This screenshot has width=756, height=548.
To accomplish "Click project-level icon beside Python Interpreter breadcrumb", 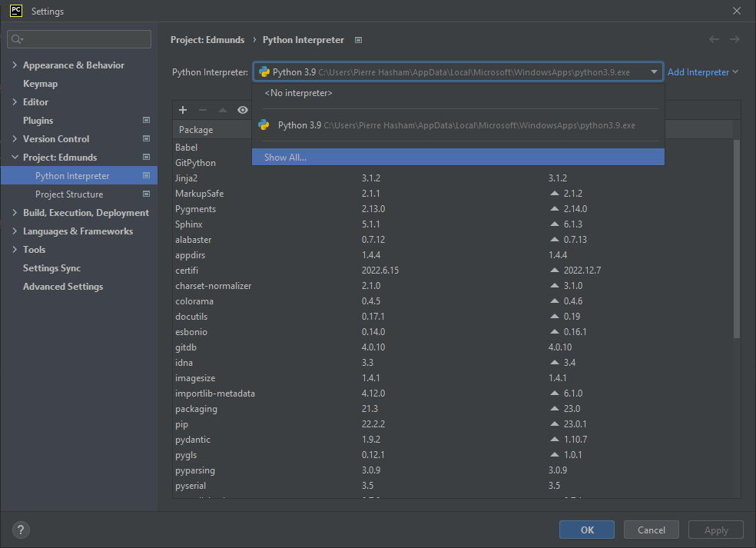I will (358, 40).
